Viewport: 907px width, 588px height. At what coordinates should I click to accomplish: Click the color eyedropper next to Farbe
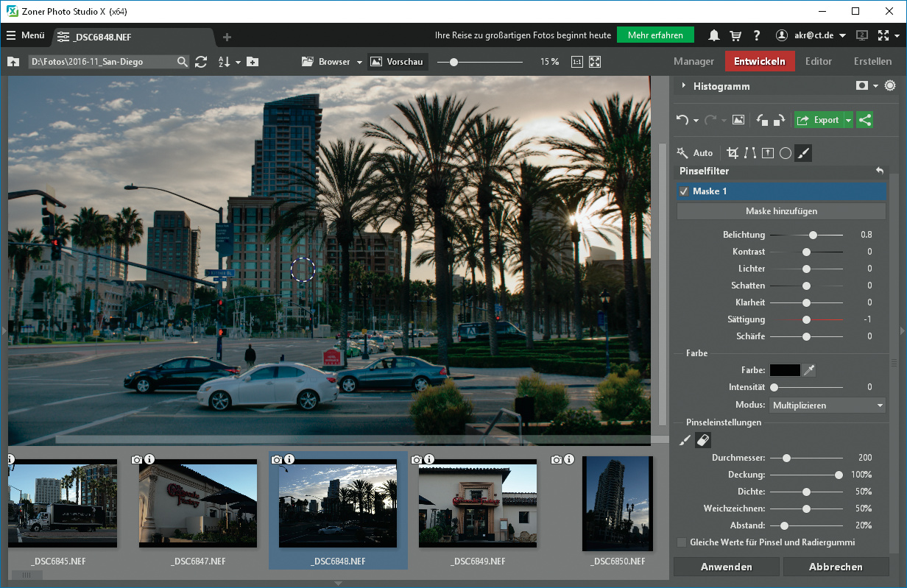(809, 370)
